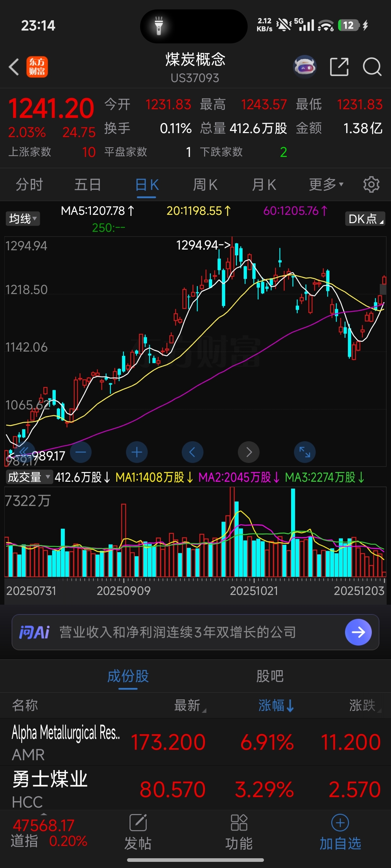Image resolution: width=391 pixels, height=868 pixels.
Task: Tap the share icon
Action: (339, 67)
